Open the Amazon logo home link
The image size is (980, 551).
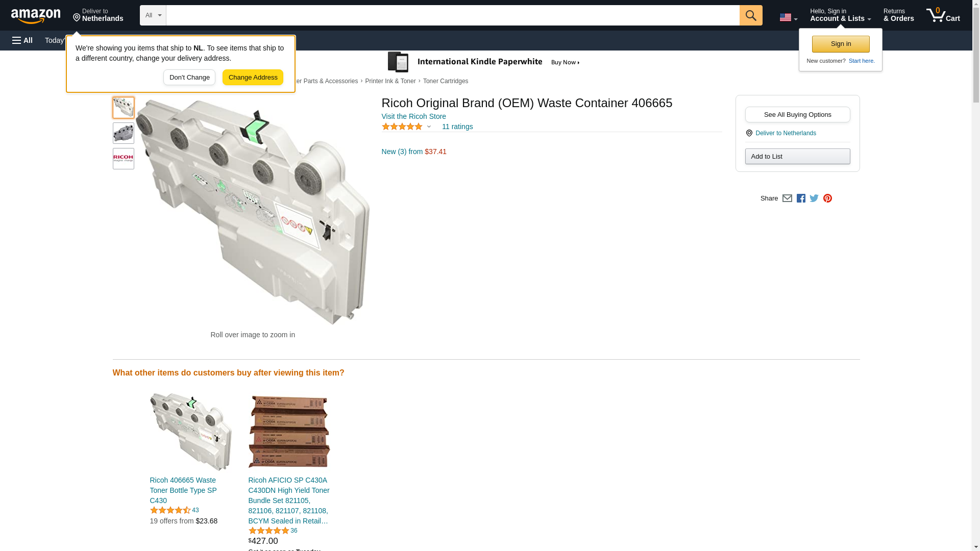pos(36,16)
